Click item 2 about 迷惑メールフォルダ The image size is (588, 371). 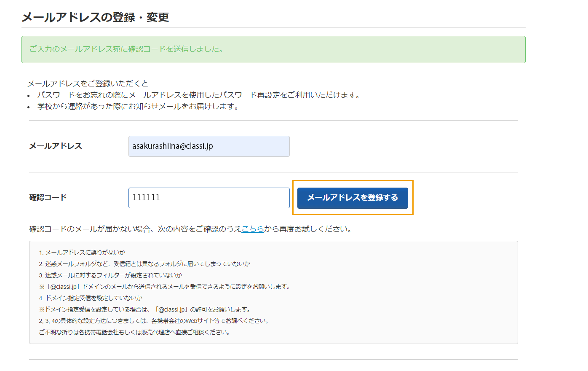tap(144, 264)
